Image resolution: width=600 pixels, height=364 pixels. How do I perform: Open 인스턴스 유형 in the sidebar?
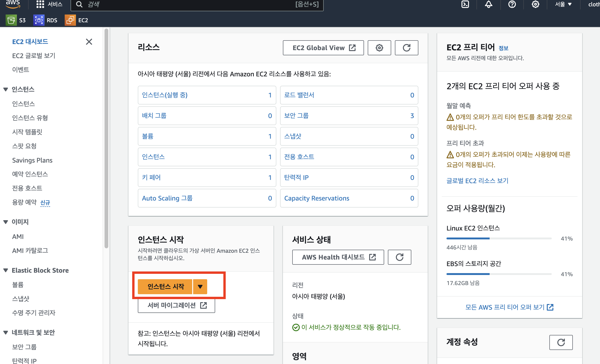pos(30,118)
